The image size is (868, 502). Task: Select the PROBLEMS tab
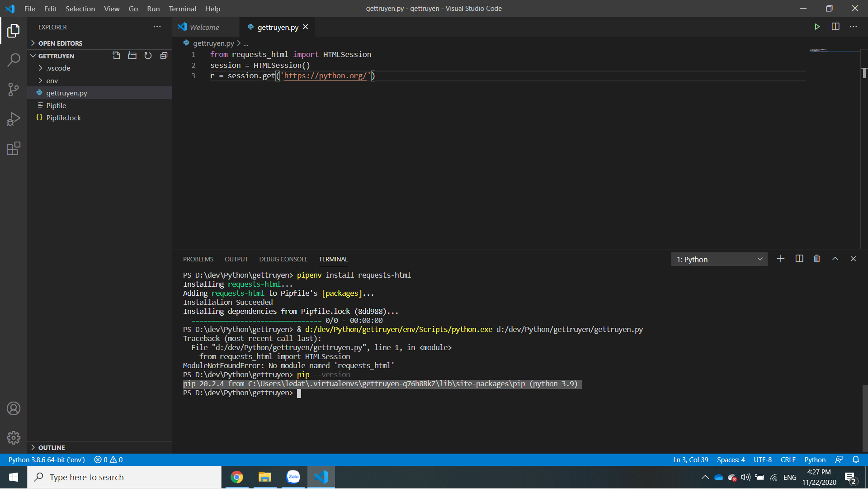pyautogui.click(x=198, y=259)
